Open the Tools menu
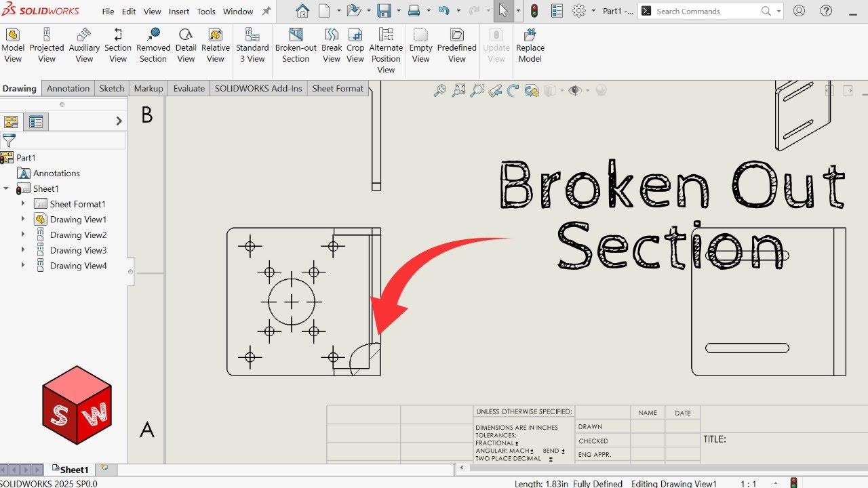 pyautogui.click(x=206, y=12)
